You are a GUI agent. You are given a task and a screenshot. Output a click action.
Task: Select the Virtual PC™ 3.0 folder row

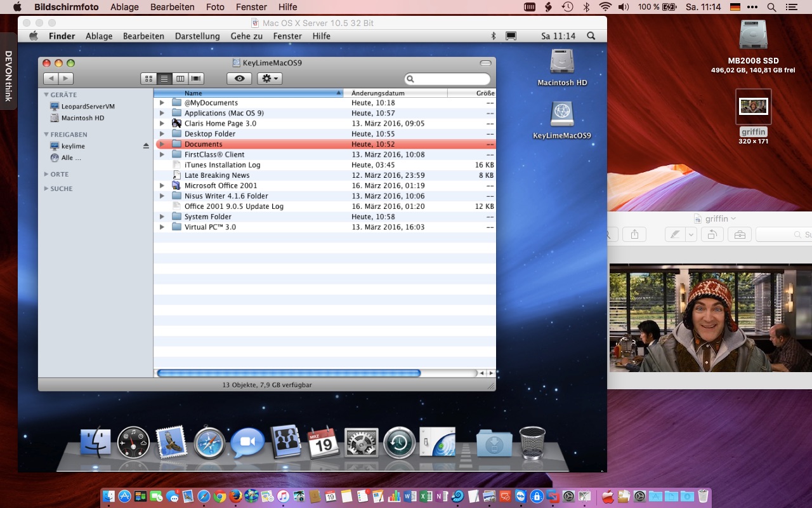point(325,227)
